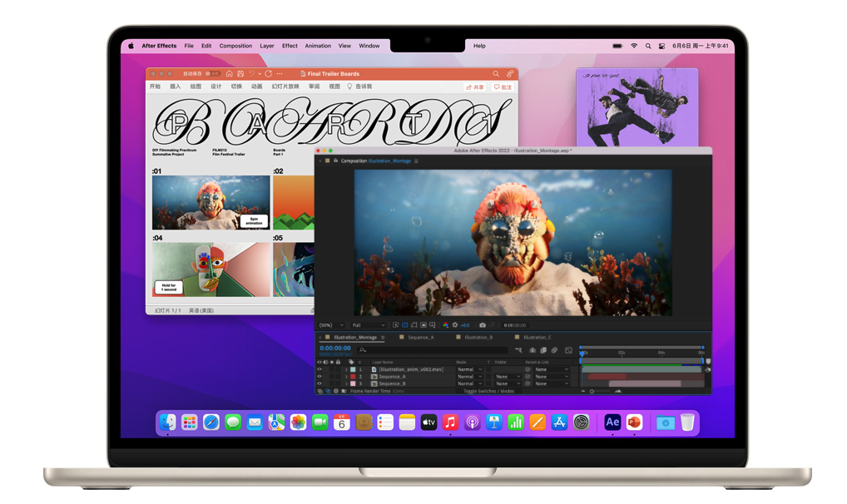This screenshot has height=504, width=847.
Task: Click the home icon in PowerPoint title bar
Action: 229,73
